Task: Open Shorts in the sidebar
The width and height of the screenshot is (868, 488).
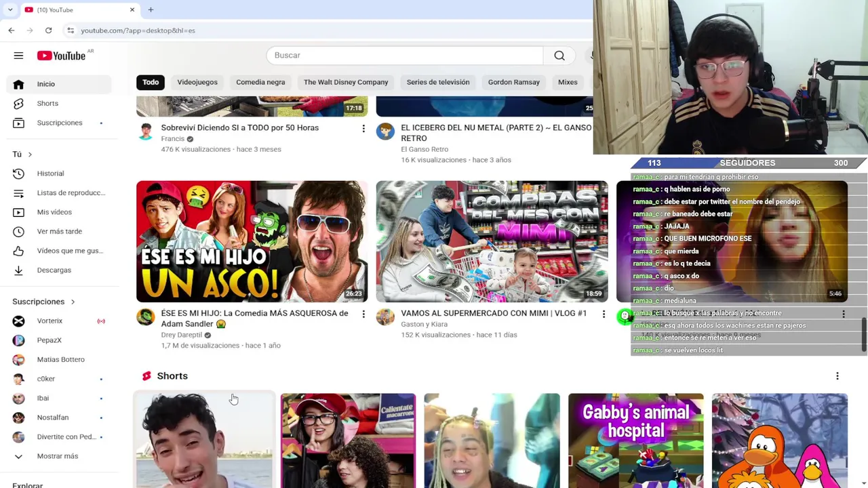Action: click(x=59, y=103)
